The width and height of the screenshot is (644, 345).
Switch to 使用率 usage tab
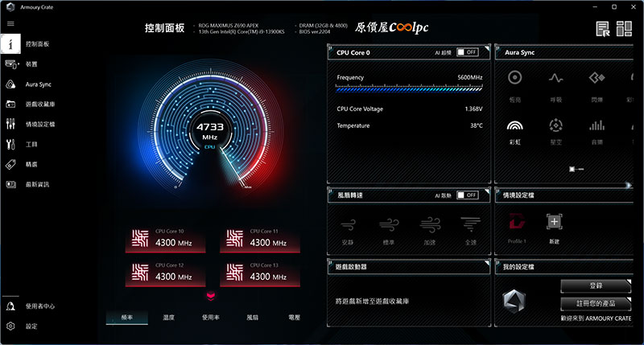211,318
